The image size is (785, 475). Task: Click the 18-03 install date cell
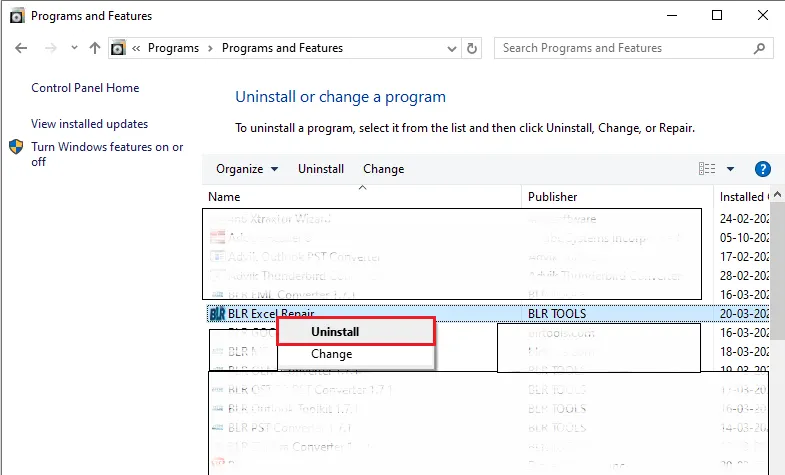coord(744,352)
